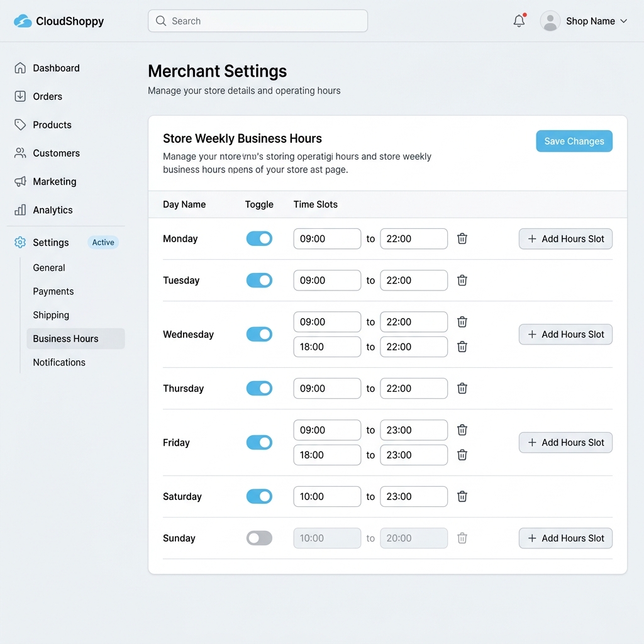
Task: Click the Settings Active badge
Action: pyautogui.click(x=103, y=242)
